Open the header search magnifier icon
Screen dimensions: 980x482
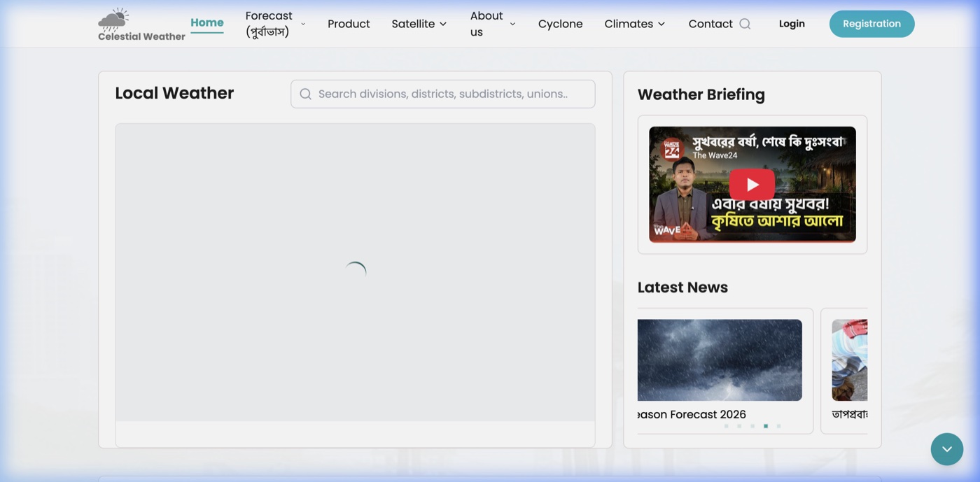(745, 24)
